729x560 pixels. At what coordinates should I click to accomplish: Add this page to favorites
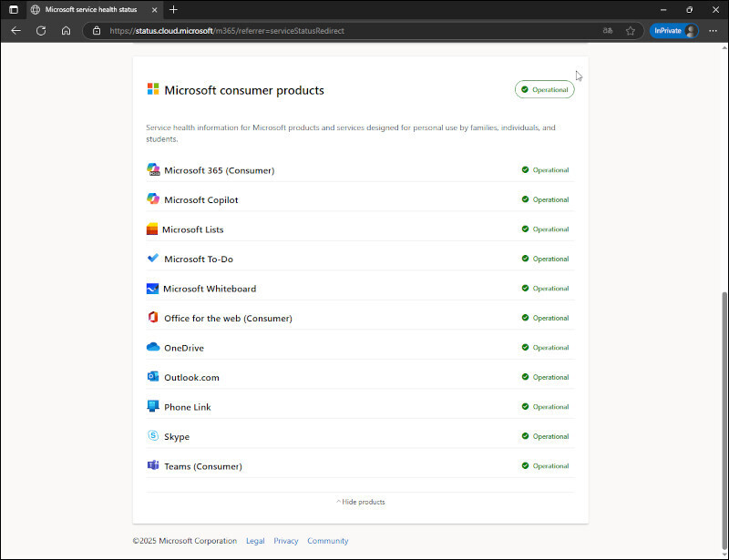pos(630,31)
